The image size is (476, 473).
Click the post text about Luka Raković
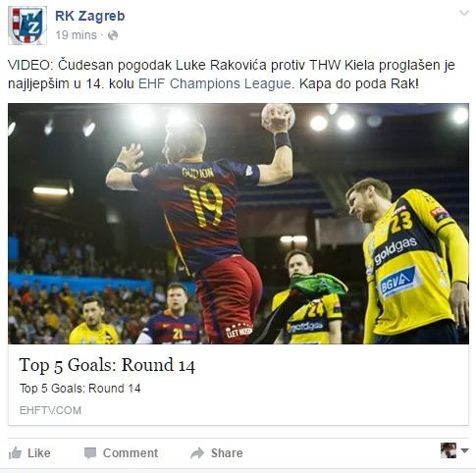(x=232, y=75)
